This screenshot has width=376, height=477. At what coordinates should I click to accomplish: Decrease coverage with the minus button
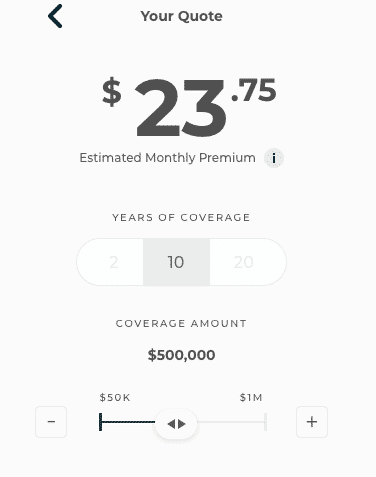coord(51,422)
